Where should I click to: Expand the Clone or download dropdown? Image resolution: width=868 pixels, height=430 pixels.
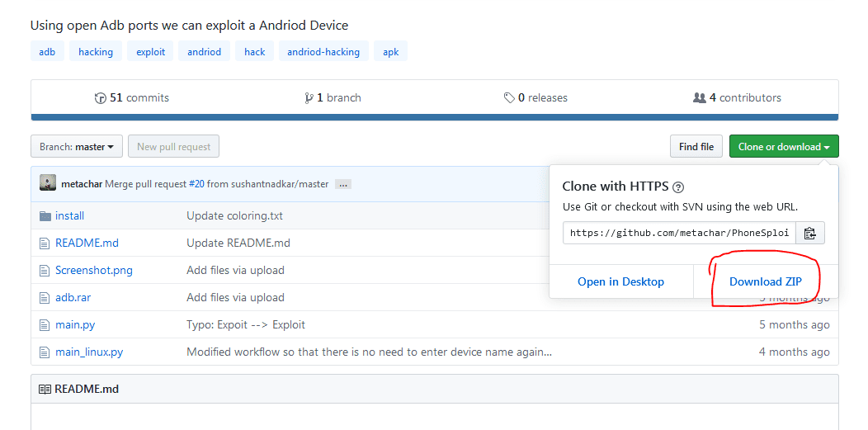(x=784, y=147)
